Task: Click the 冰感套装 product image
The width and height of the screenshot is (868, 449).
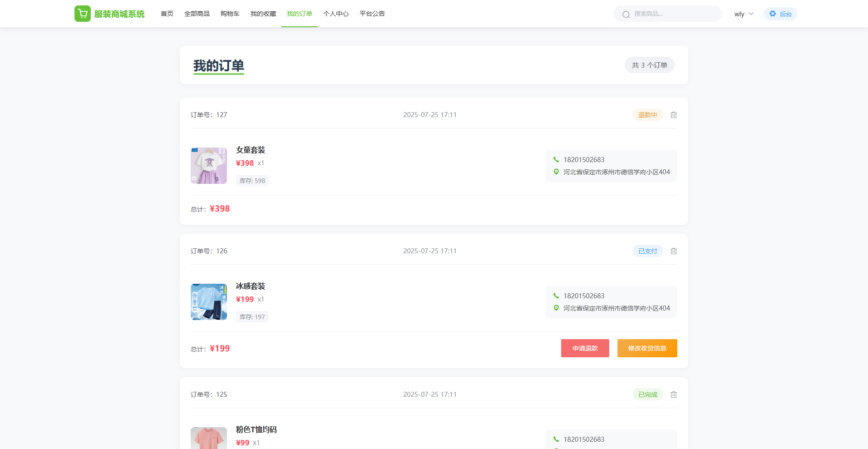Action: pos(209,302)
